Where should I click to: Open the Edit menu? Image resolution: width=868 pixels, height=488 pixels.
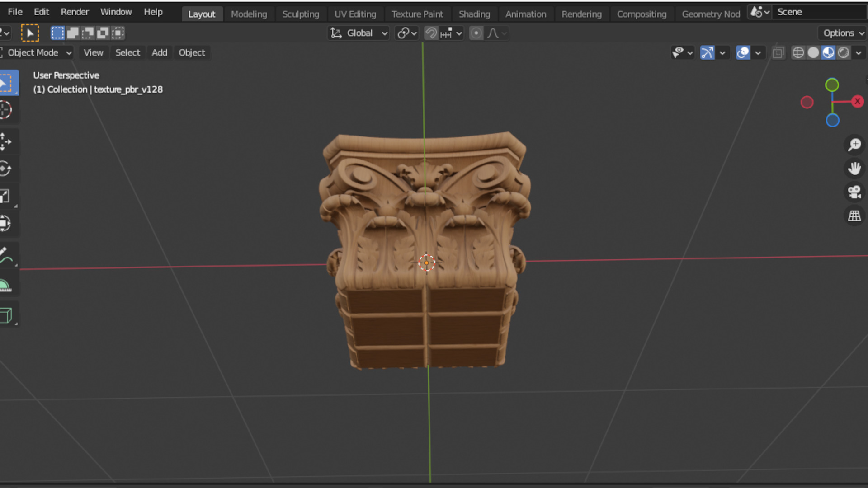(x=41, y=12)
